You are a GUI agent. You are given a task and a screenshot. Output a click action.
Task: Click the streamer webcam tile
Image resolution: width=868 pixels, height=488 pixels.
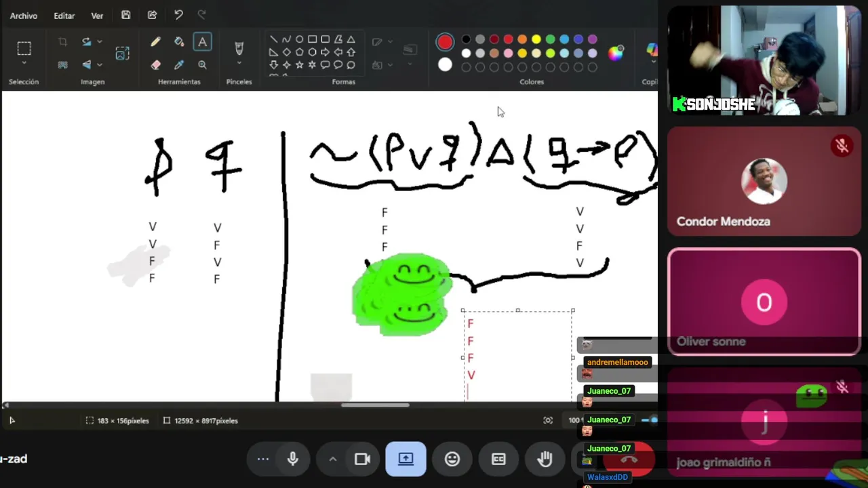coord(764,60)
